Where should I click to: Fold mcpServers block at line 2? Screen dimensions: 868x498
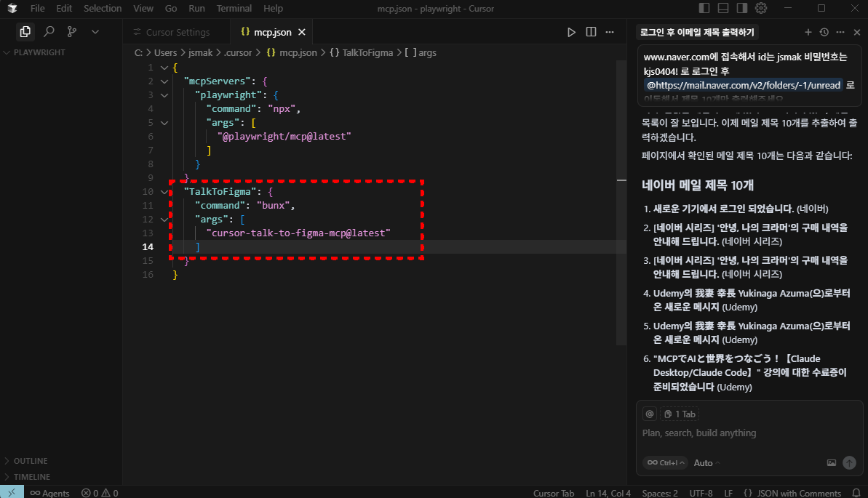164,81
